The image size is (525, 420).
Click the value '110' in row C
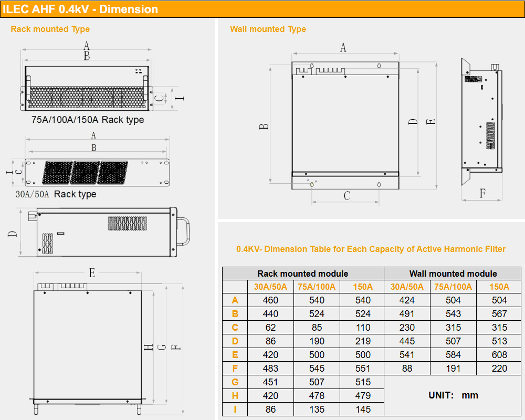pos(363,328)
